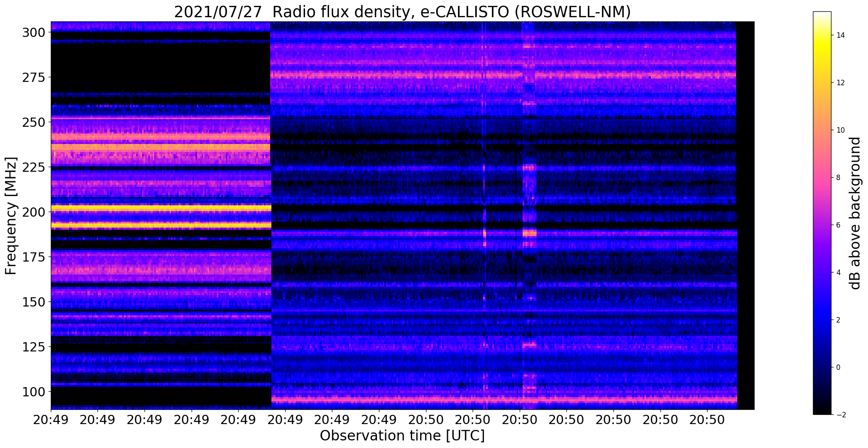
Task: Click the 150 MHz y-axis tick label
Action: click(x=34, y=302)
